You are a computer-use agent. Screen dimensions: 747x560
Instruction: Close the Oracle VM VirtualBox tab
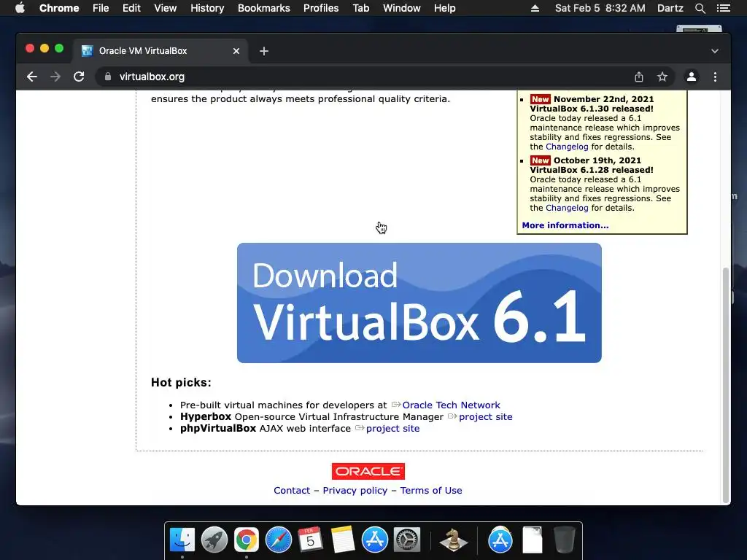click(x=236, y=51)
